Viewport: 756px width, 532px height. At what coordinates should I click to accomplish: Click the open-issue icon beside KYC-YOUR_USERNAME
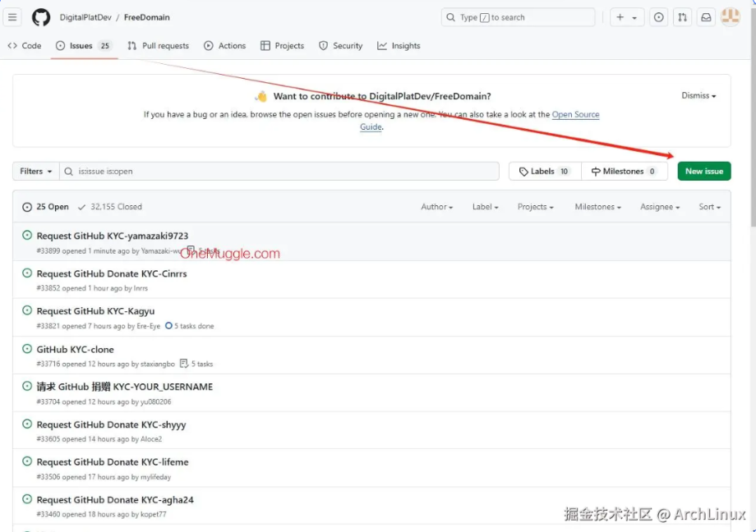tap(27, 386)
